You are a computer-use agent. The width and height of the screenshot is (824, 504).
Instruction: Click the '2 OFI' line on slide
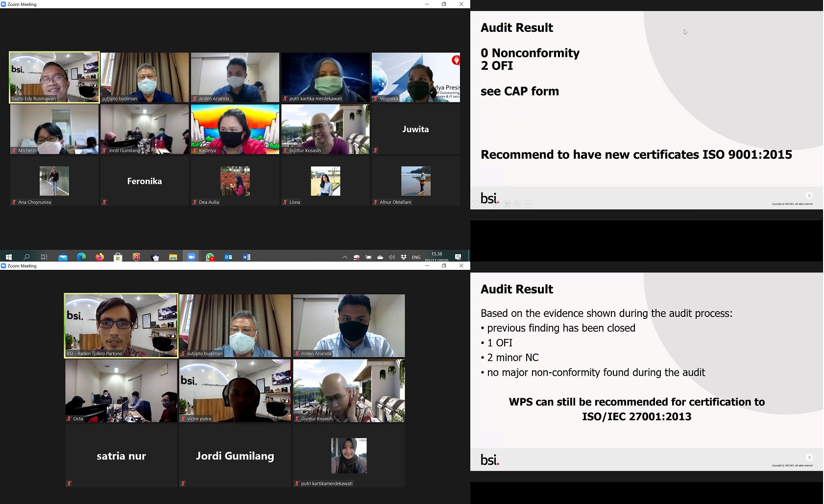[497, 66]
